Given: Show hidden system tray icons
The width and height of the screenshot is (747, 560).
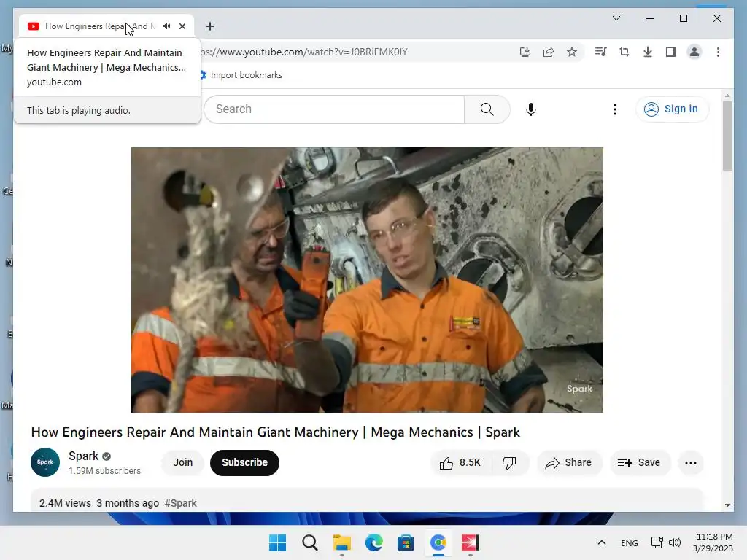Looking at the screenshot, I should coord(602,542).
